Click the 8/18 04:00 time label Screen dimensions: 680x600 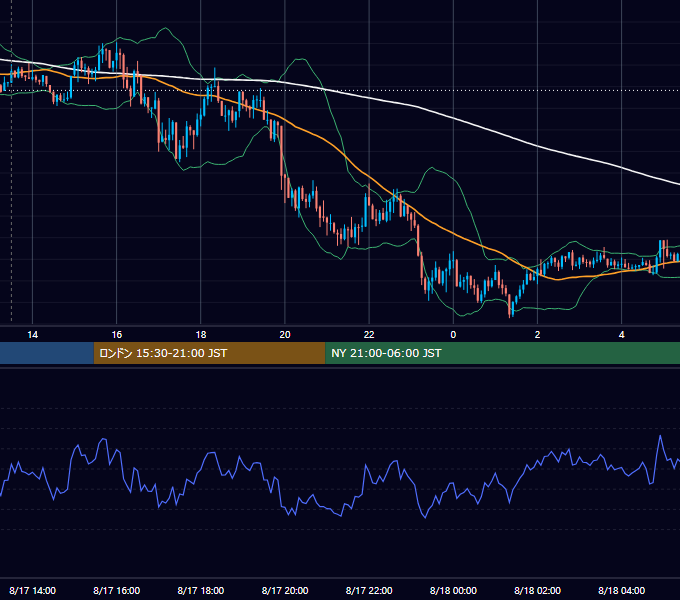[x=621, y=590]
